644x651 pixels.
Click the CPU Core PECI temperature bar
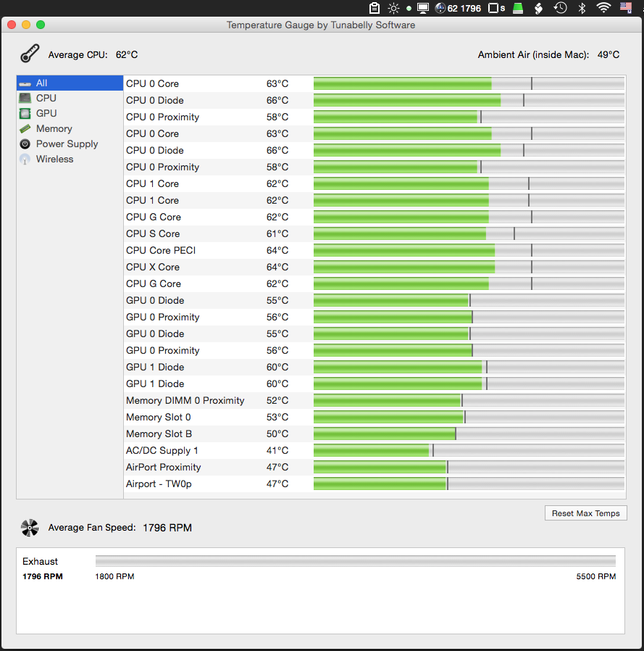[x=469, y=250]
